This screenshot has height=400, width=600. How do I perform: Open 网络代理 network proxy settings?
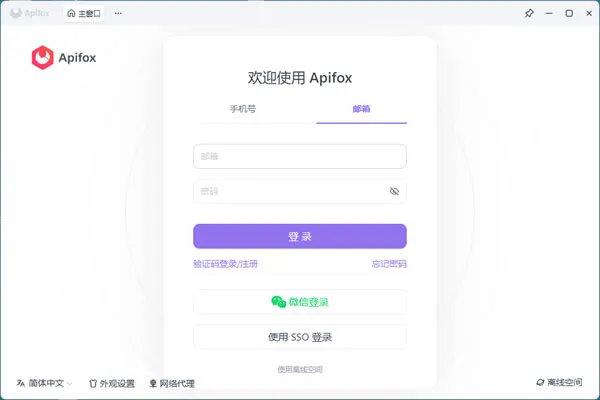pos(172,384)
